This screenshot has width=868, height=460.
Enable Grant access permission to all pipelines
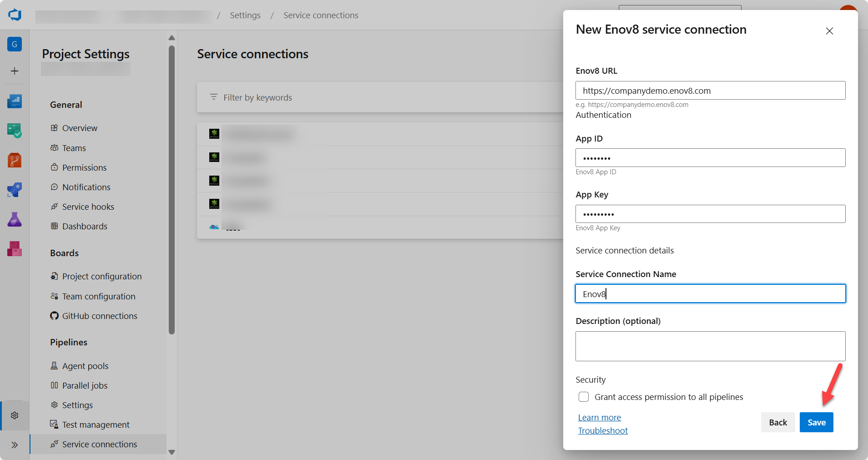click(x=584, y=397)
